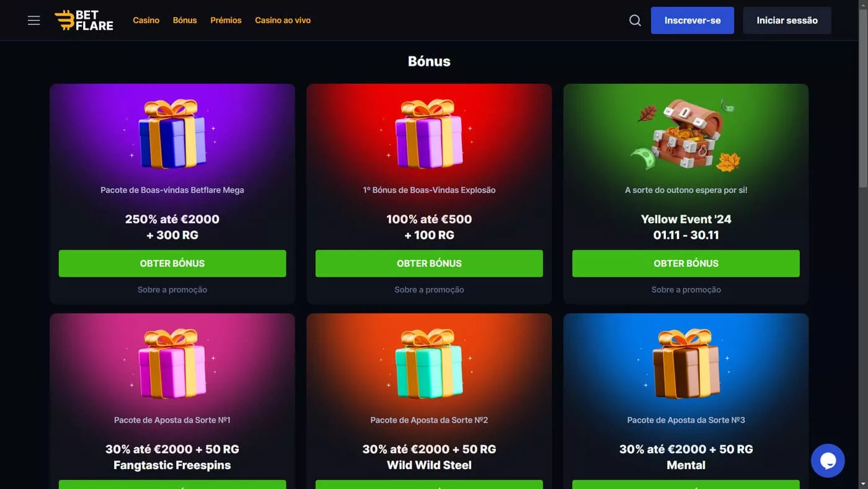Screen dimensions: 868x489
Task: Go to the Casino menu item
Action: coord(146,20)
